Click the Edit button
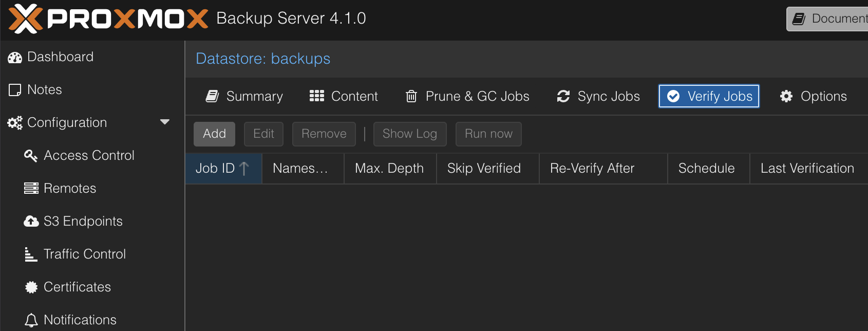 (263, 134)
